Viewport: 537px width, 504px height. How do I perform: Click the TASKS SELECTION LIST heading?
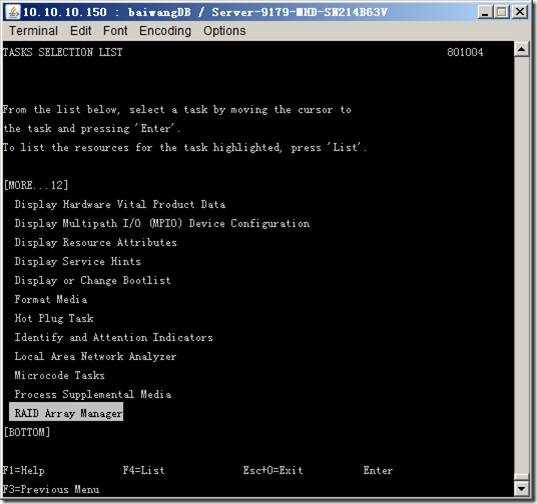point(63,52)
